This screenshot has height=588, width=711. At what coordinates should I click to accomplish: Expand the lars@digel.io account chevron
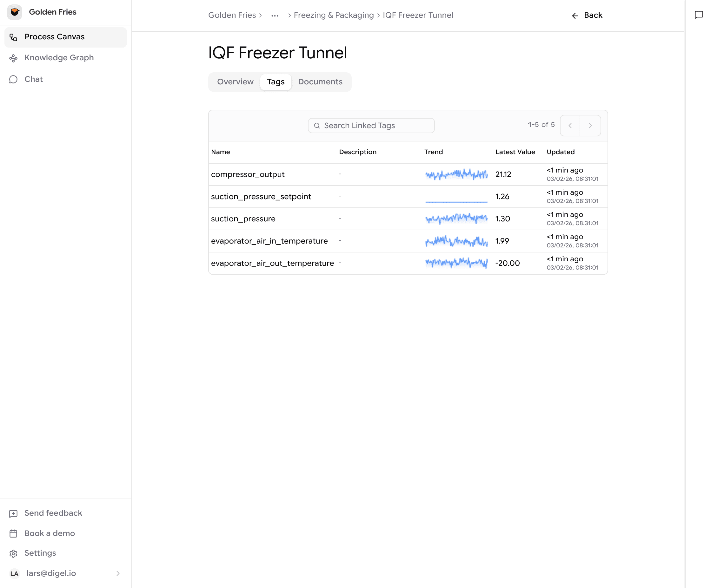(x=118, y=573)
